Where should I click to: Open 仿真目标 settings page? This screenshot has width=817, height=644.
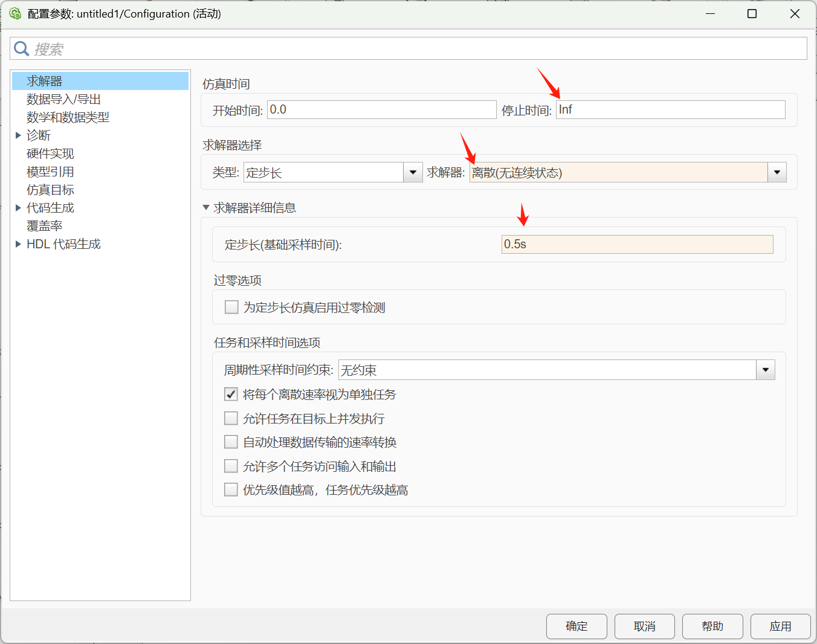pos(50,190)
